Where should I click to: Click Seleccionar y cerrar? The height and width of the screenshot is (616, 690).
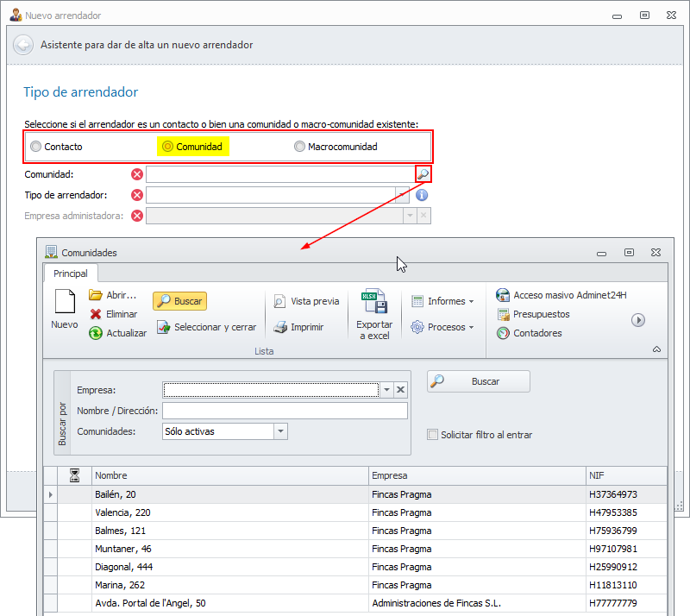[x=206, y=327]
